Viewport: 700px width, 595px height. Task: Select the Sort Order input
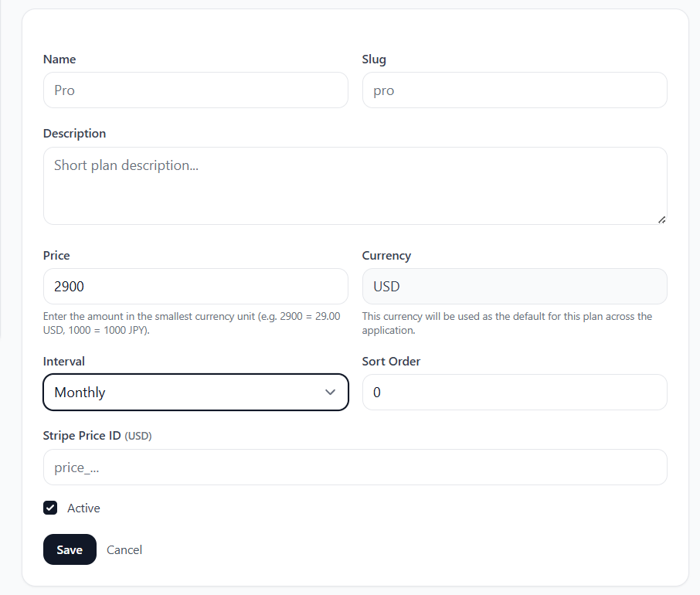515,392
